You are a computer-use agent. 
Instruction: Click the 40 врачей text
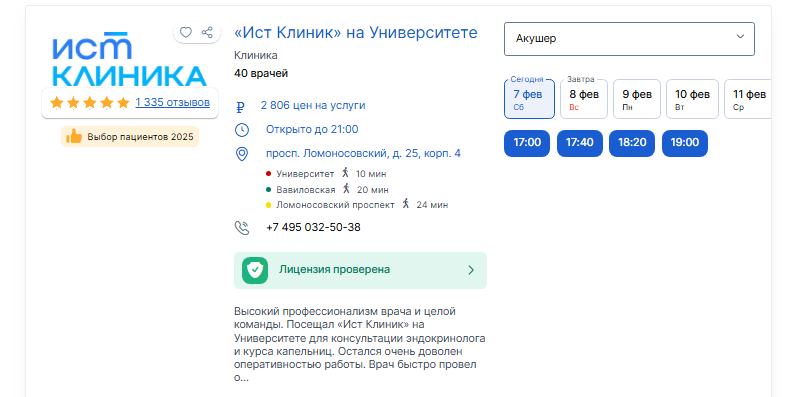[x=261, y=73]
